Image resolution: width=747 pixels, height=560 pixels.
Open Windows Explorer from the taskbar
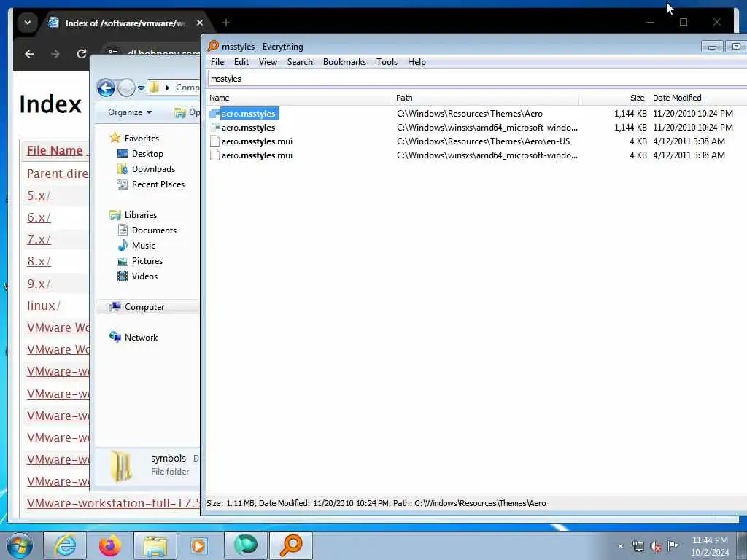pos(155,545)
